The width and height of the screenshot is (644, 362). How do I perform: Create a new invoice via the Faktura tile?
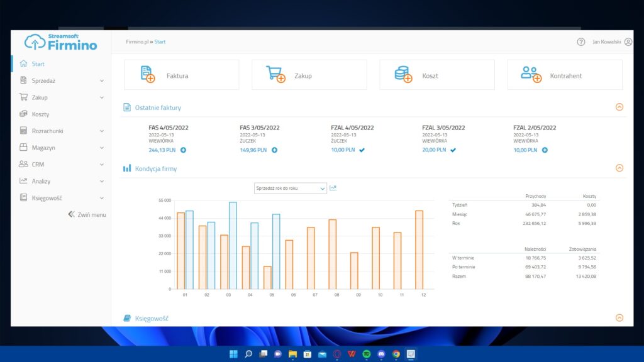tap(182, 75)
